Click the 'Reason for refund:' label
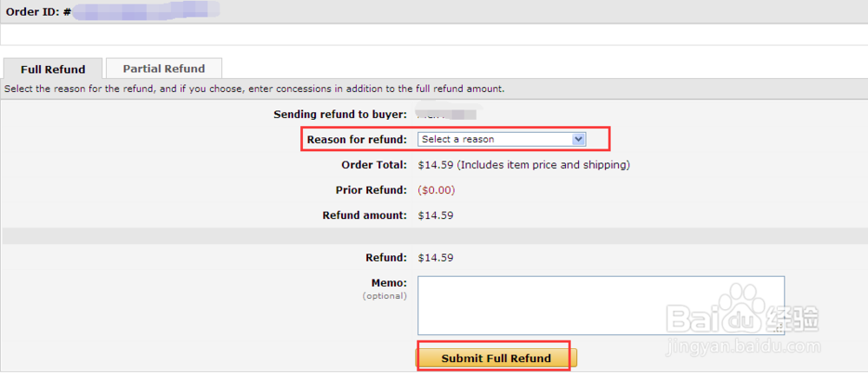Screen dimensions: 868x376 click(x=357, y=139)
